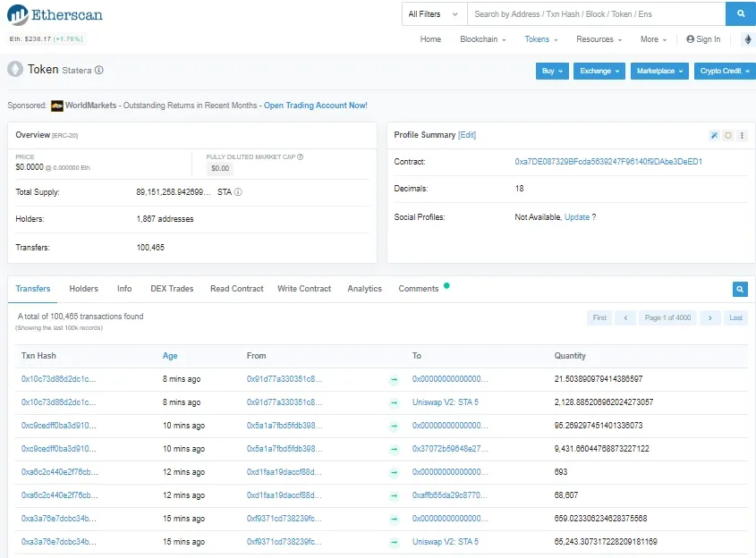756x558 pixels.
Task: Open From address 0xf9371cd738239fc in 659.02 row
Action: pos(284,519)
